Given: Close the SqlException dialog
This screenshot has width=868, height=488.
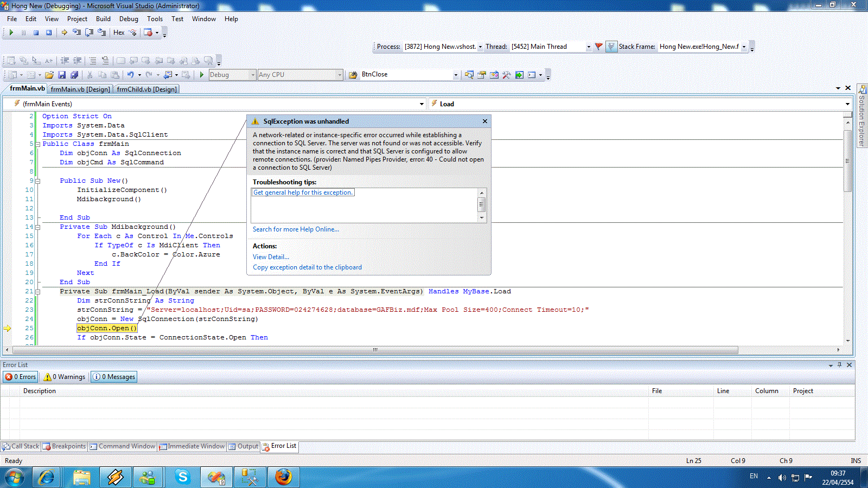Looking at the screenshot, I should 484,121.
